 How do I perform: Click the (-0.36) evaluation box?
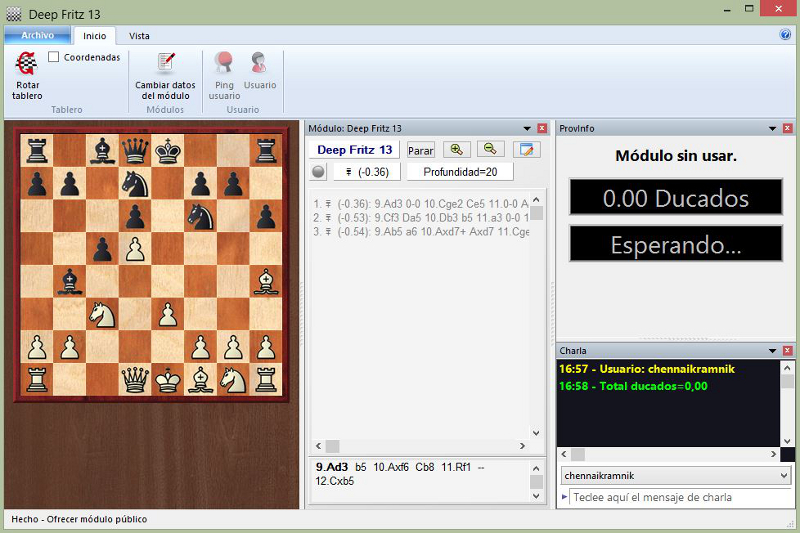(x=367, y=172)
